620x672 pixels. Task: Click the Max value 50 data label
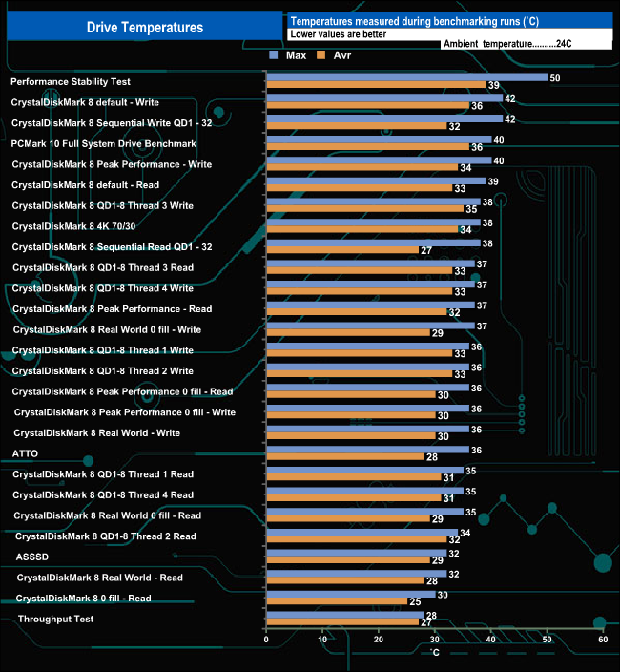click(555, 78)
